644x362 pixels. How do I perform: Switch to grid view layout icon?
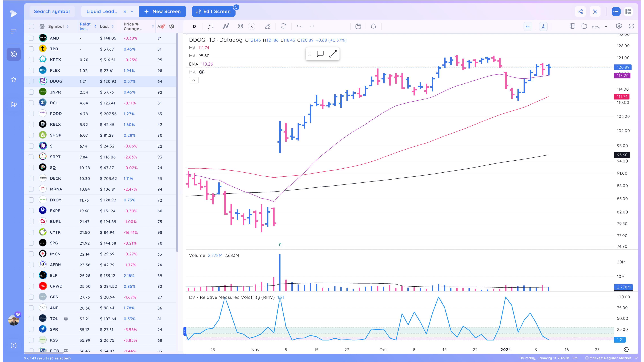[x=628, y=11]
